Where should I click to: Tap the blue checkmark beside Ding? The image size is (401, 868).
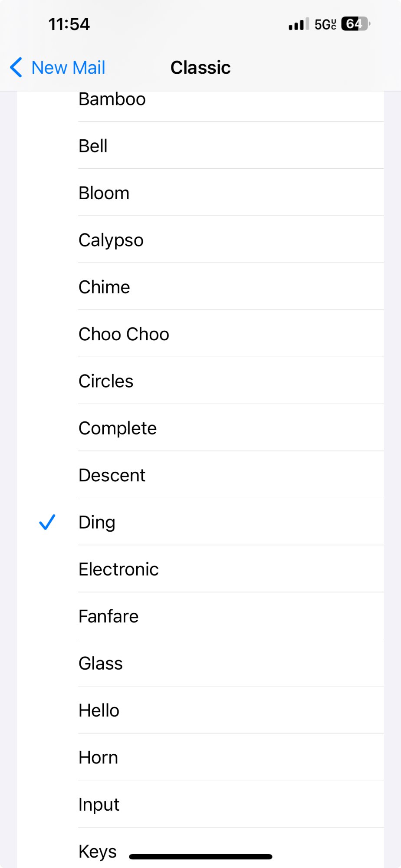tap(47, 522)
